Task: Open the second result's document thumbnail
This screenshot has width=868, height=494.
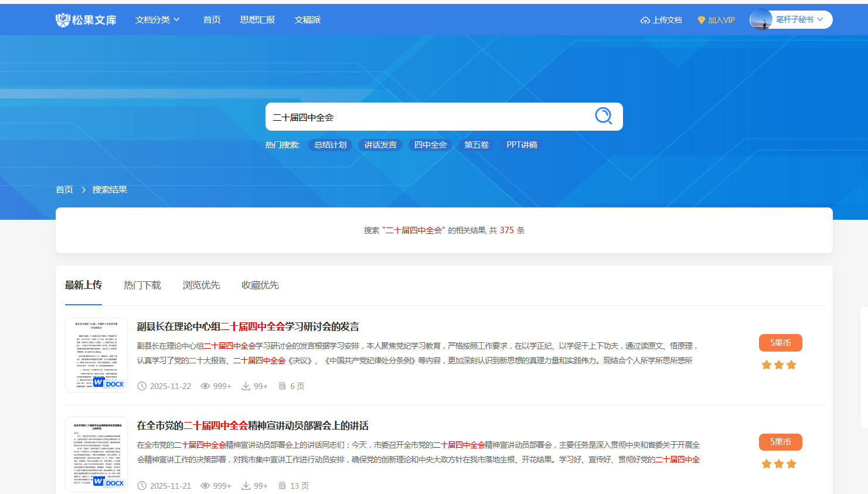Action: [x=96, y=454]
